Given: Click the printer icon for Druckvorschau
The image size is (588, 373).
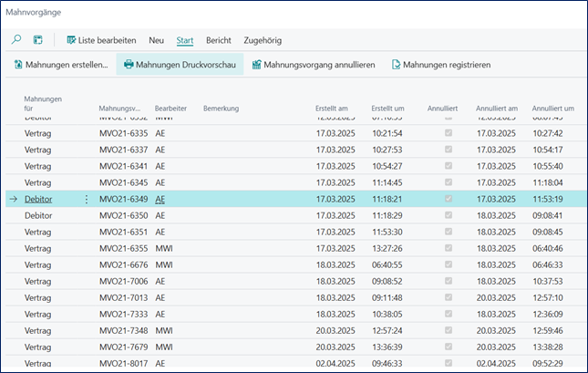Looking at the screenshot, I should 129,65.
